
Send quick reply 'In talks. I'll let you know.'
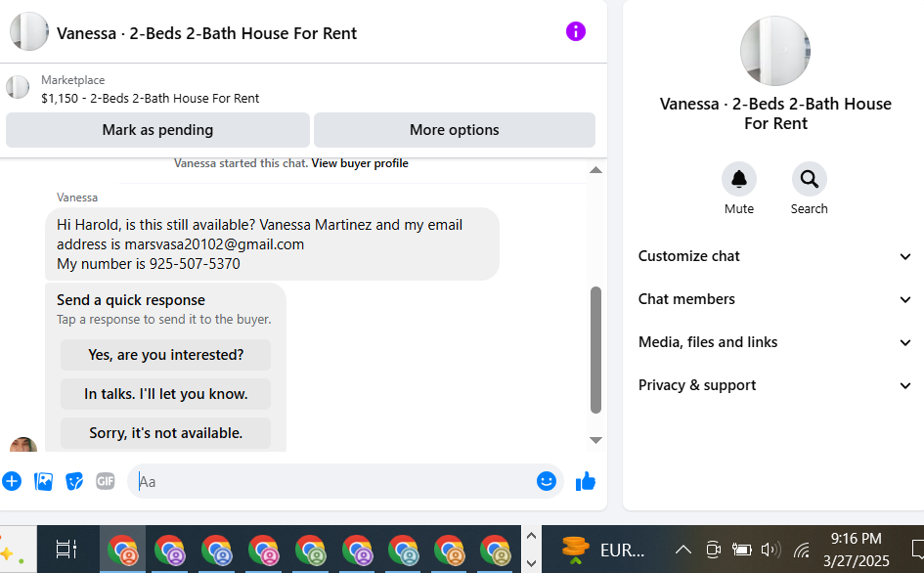(x=165, y=394)
